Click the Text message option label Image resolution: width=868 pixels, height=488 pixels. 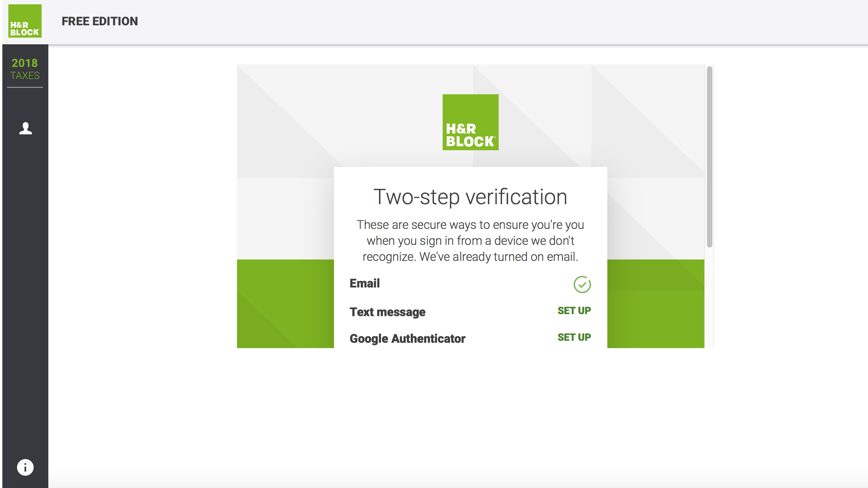[x=387, y=312]
